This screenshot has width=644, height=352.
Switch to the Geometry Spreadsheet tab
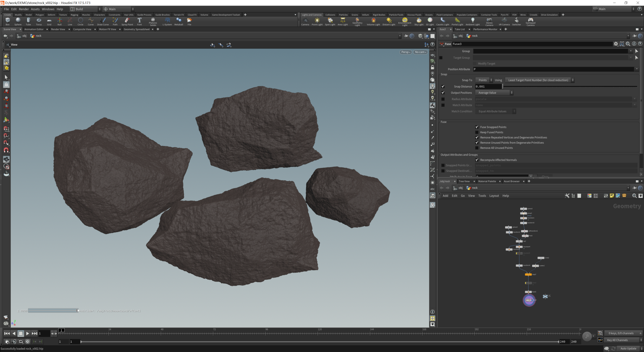[137, 29]
